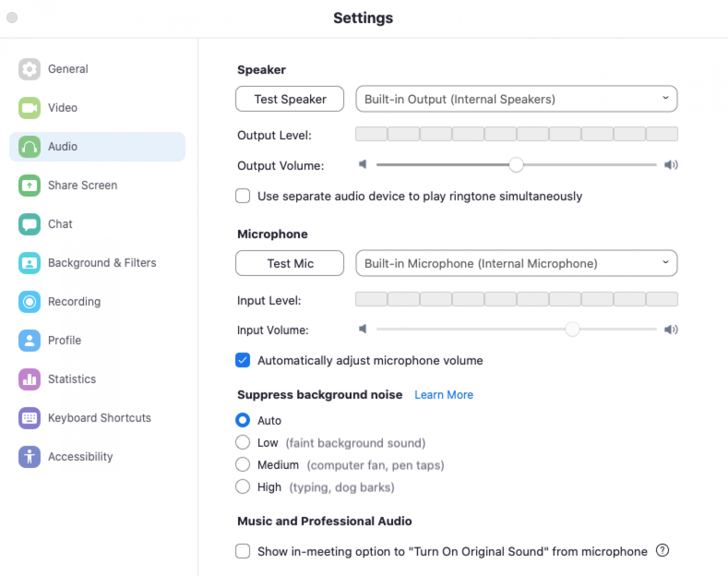728x576 pixels.
Task: Click the Recording settings icon
Action: pos(29,301)
